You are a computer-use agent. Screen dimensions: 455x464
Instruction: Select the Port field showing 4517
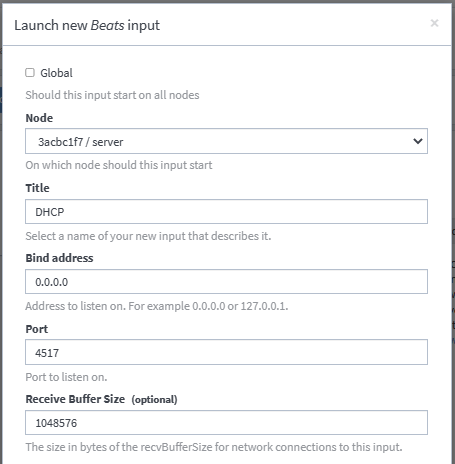[x=226, y=352]
